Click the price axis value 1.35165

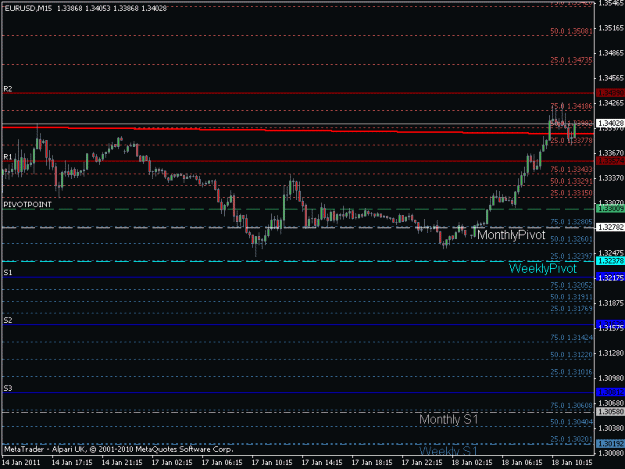point(611,28)
